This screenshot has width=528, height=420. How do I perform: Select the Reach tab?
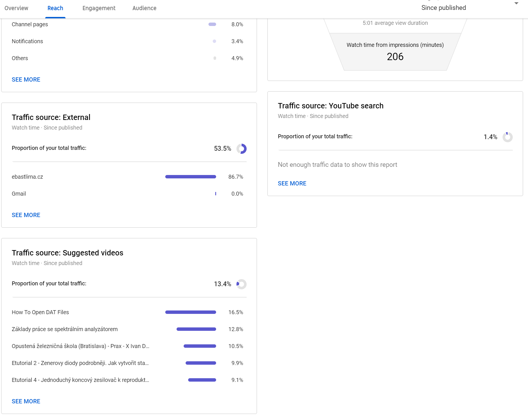point(55,8)
